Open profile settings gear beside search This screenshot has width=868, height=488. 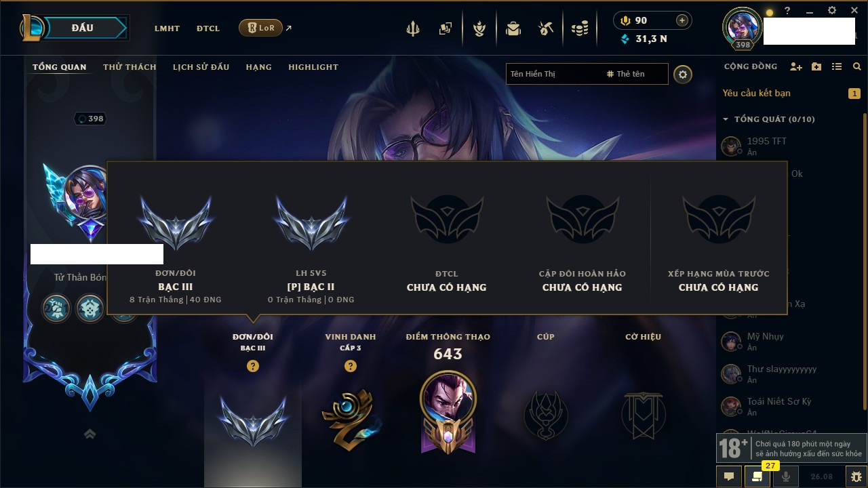683,74
